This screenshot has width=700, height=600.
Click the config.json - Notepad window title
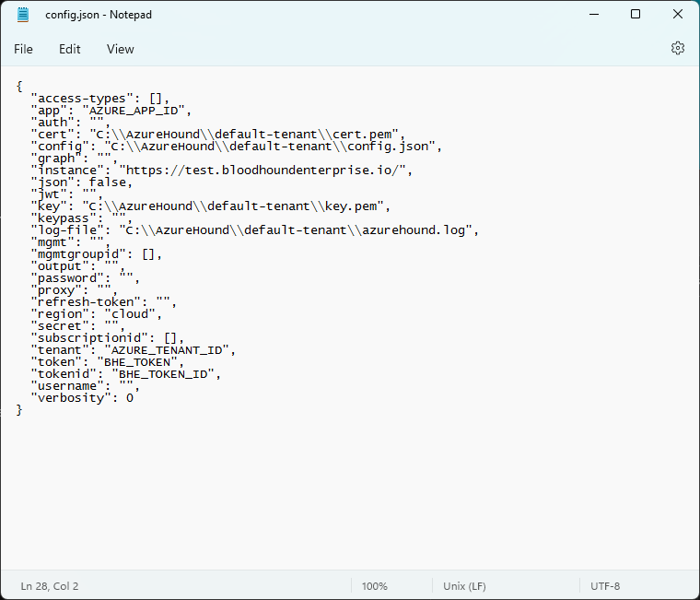click(x=99, y=15)
